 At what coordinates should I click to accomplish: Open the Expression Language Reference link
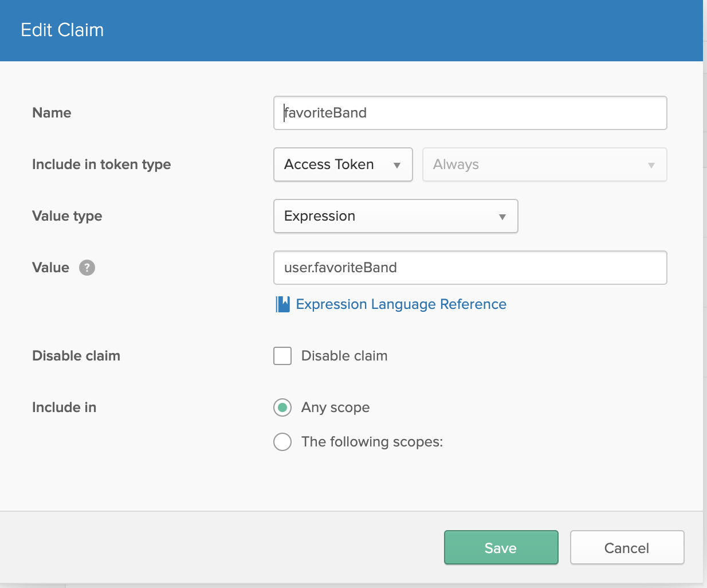(401, 304)
